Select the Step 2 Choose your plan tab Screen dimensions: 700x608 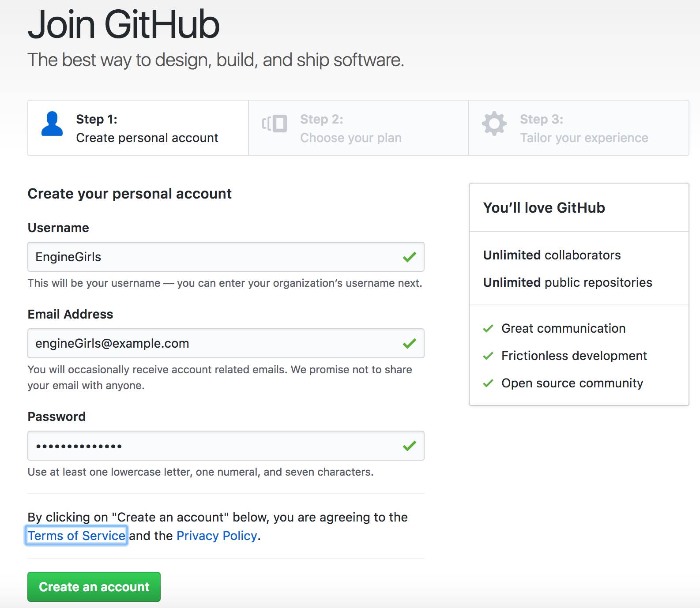click(358, 128)
